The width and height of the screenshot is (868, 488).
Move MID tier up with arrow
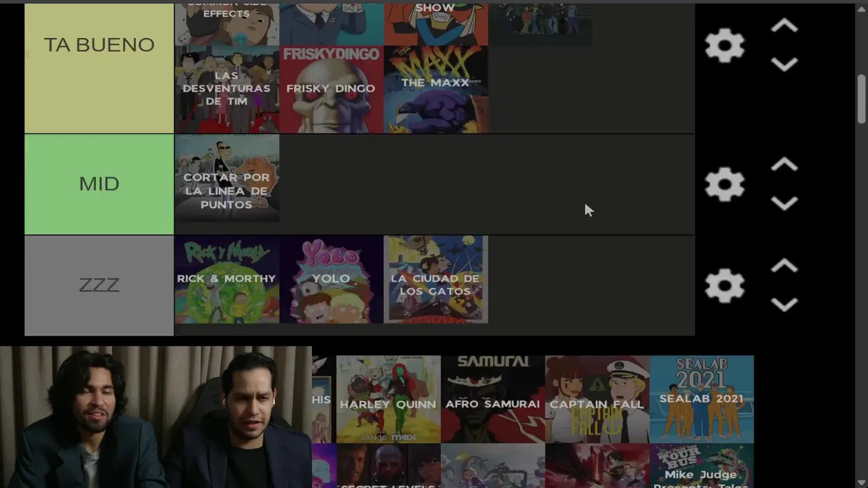point(784,165)
